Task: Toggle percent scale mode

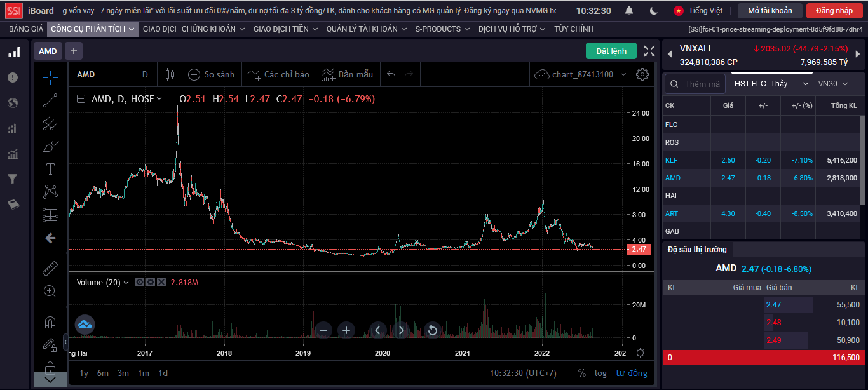Action: (x=582, y=373)
